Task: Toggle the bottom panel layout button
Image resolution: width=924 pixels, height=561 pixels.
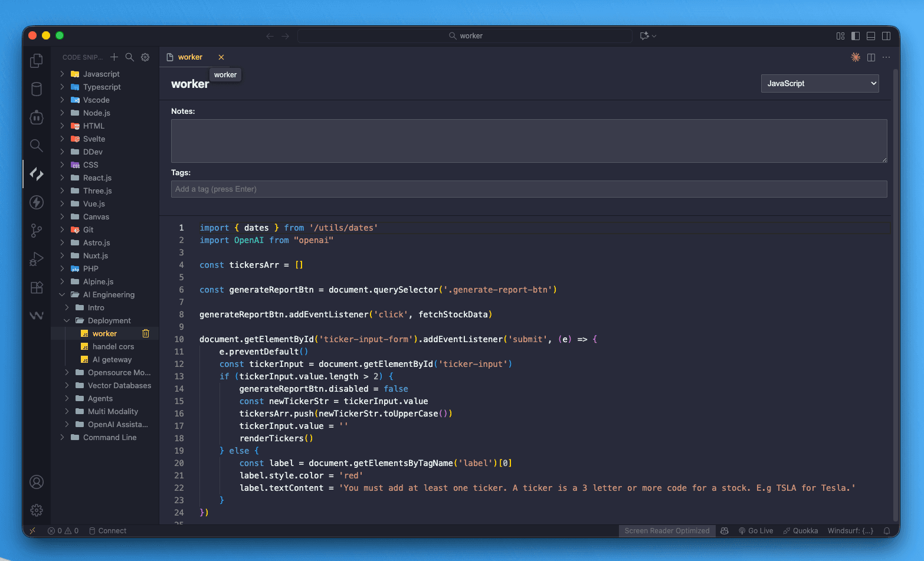Action: point(871,36)
